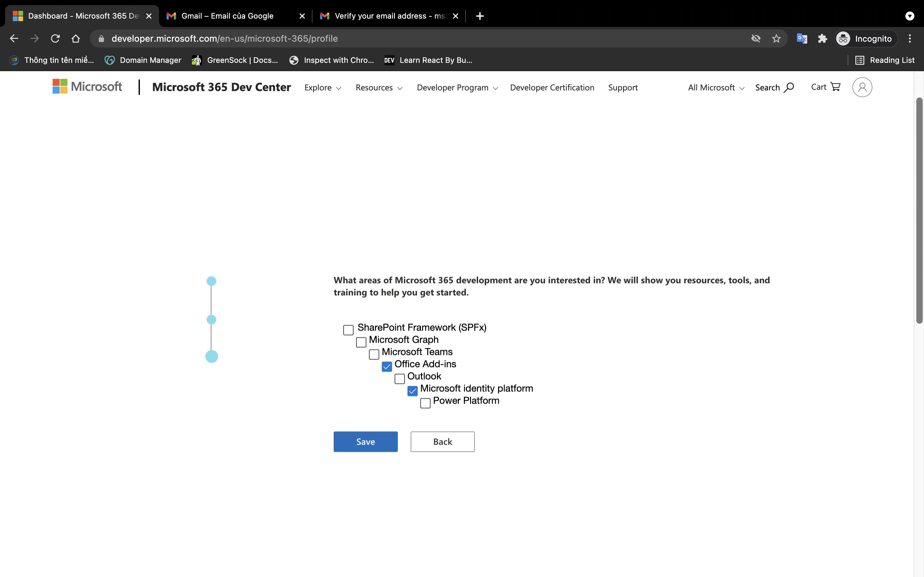Open the shopping cart

826,87
